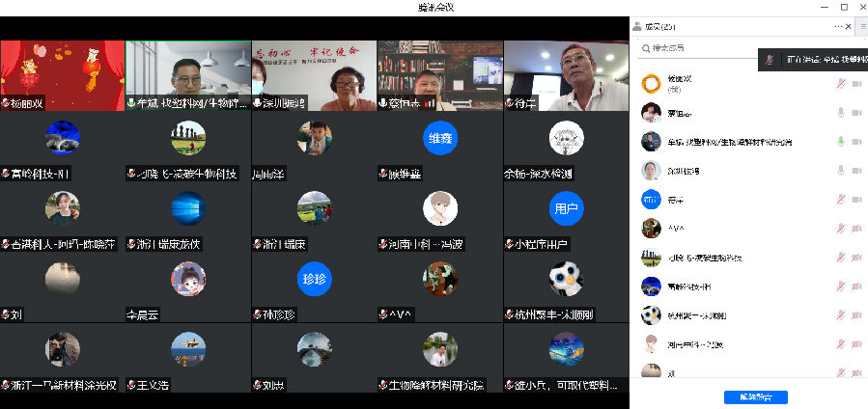This screenshot has height=409, width=868.
Task: Click muted mic icon in speaking notification
Action: point(769,59)
